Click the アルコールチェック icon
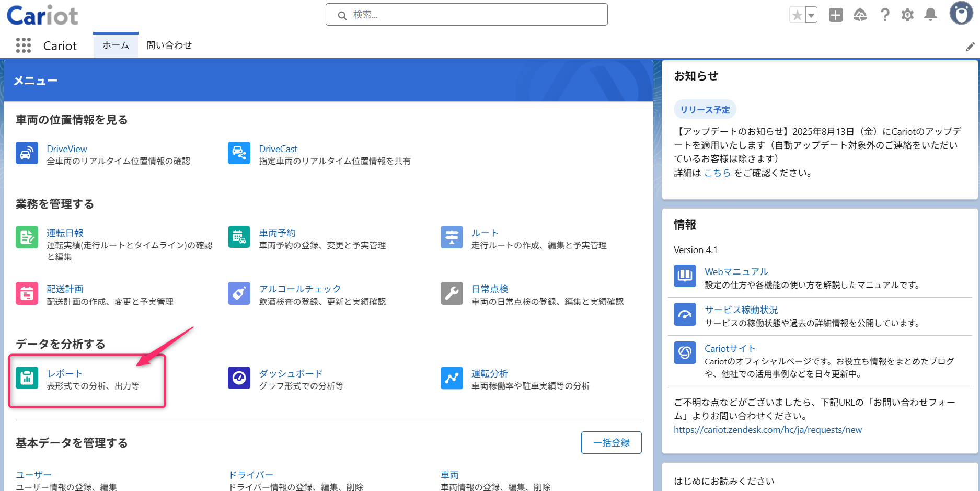 pyautogui.click(x=239, y=293)
